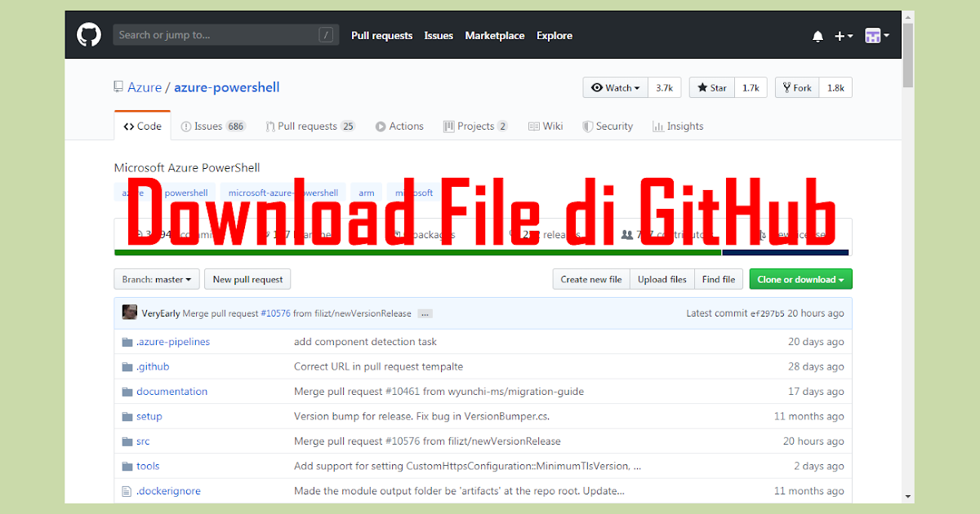Open the Projects tab
This screenshot has height=514, width=980.
[475, 126]
